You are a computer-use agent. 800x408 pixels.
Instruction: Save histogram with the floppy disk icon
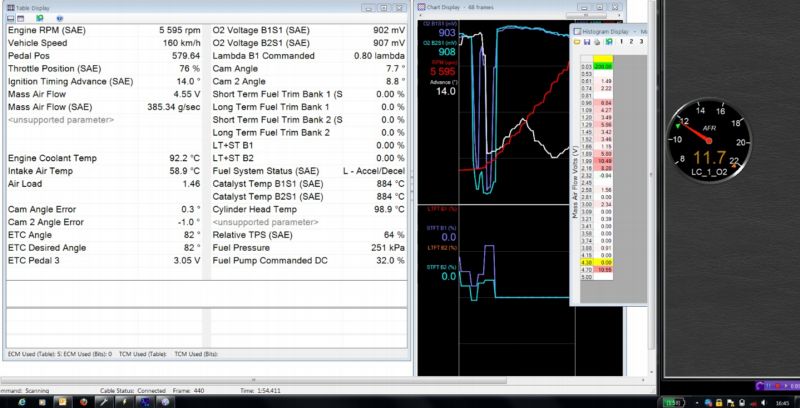click(x=587, y=41)
